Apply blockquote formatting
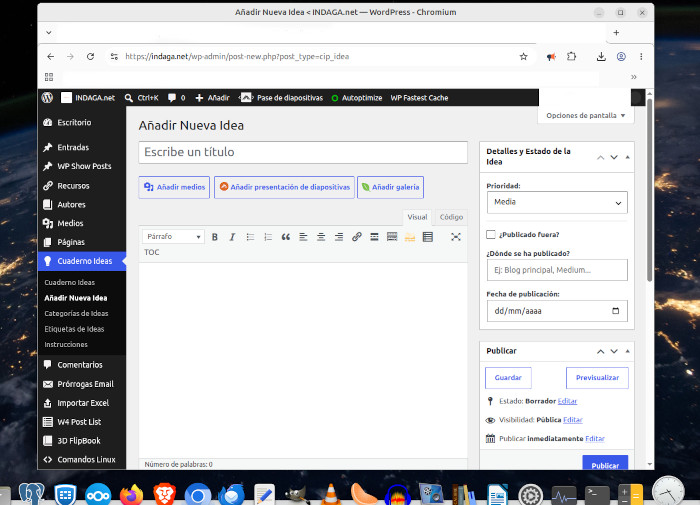Image resolution: width=700 pixels, height=505 pixels. click(286, 237)
